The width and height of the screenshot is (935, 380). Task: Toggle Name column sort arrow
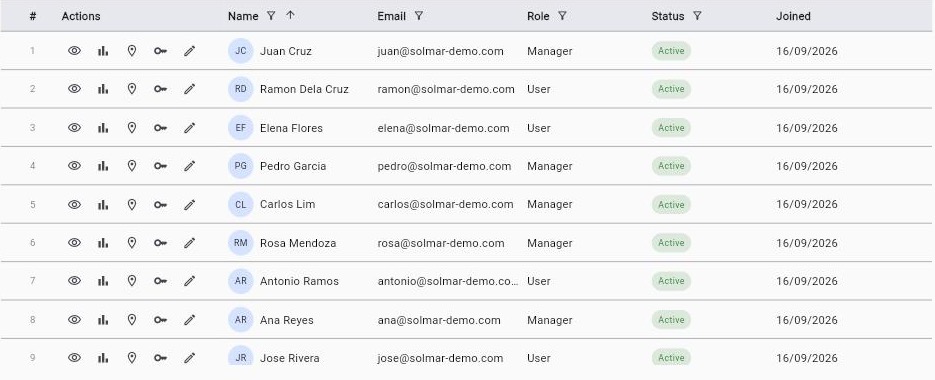(290, 16)
